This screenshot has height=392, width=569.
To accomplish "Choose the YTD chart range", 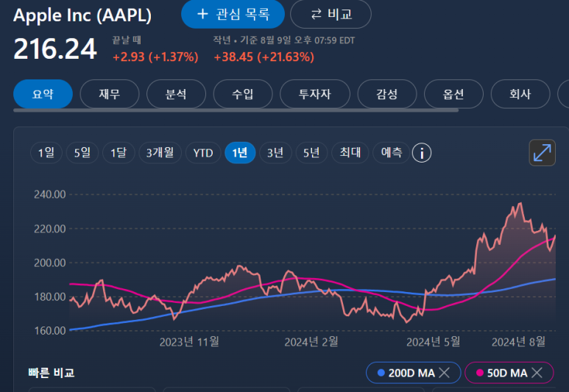I will pyautogui.click(x=203, y=153).
